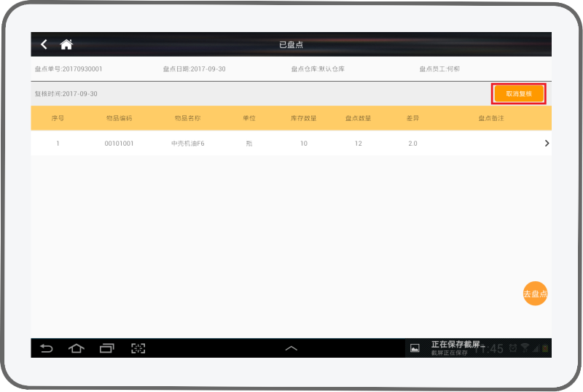The height and width of the screenshot is (392, 583).
Task: Tap the 库存数量 column header
Action: click(304, 118)
